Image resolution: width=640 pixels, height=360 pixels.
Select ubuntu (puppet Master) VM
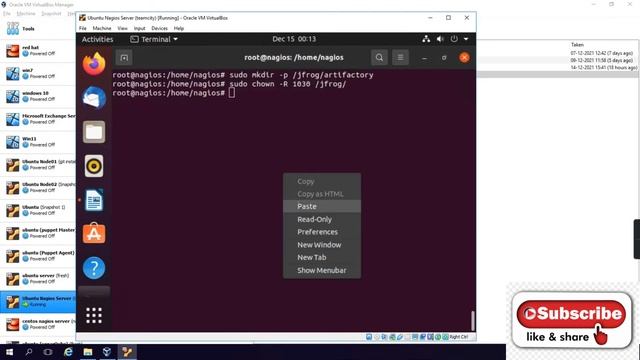click(x=38, y=233)
